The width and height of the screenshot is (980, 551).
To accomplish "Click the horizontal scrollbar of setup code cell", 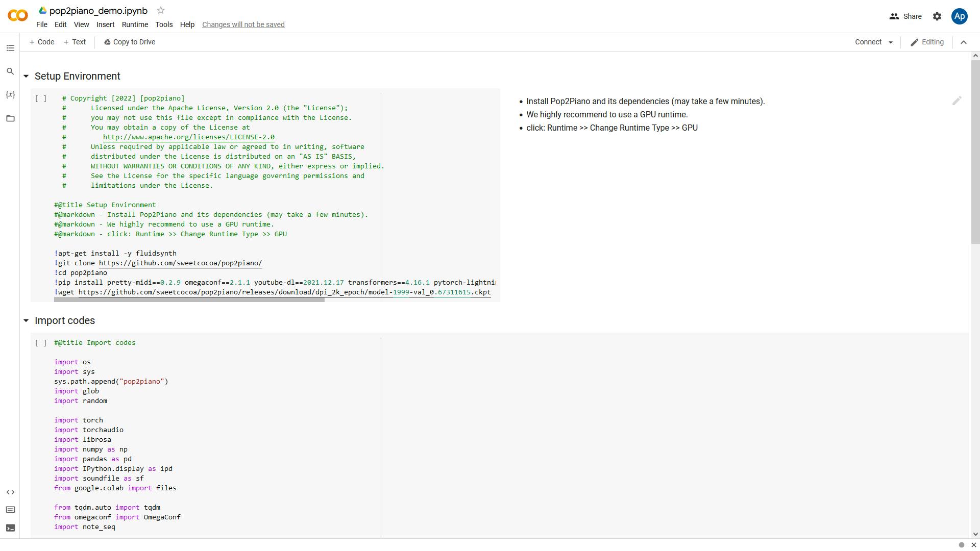I will pyautogui.click(x=189, y=299).
